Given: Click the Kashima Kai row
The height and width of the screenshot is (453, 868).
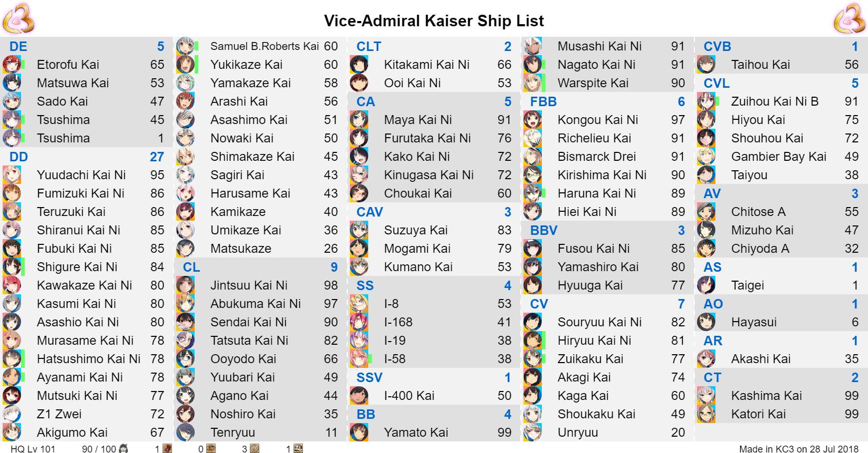Looking at the screenshot, I should click(x=781, y=396).
